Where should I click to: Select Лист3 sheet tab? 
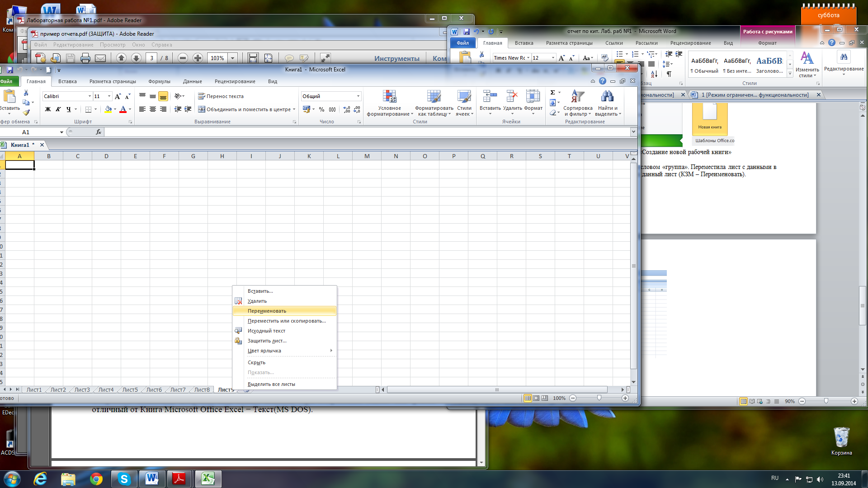82,389
